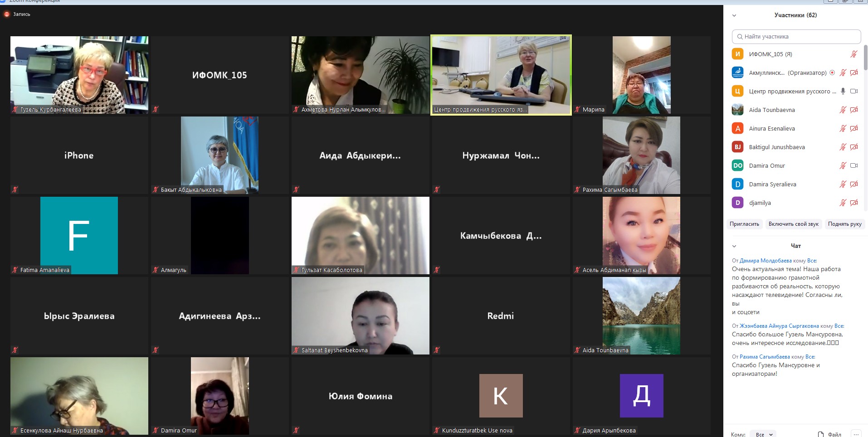Click the muted mic icon for djamilya
This screenshot has width=868, height=437.
(x=843, y=203)
